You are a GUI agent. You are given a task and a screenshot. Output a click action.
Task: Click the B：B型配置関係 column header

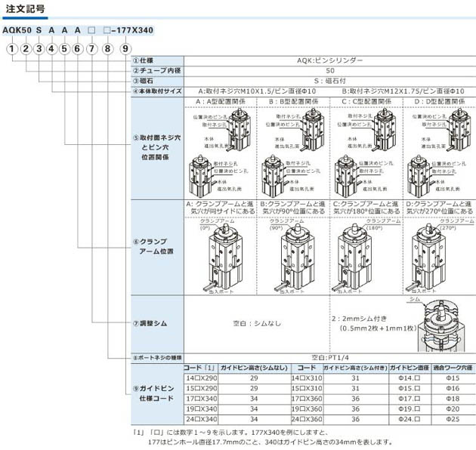pyautogui.click(x=293, y=102)
